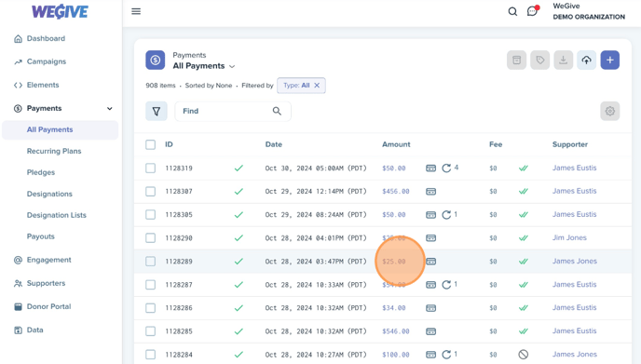The height and width of the screenshot is (364, 641).
Task: Check the box for payment 1128289
Action: (150, 261)
